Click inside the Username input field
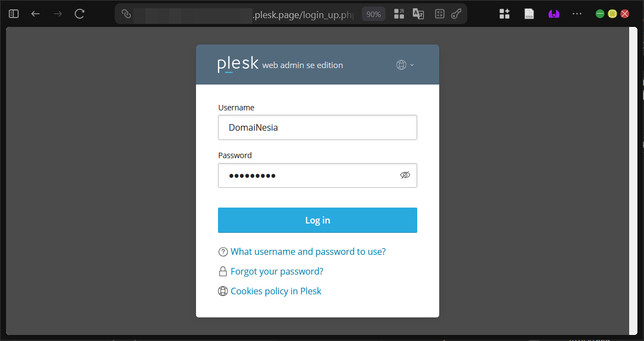This screenshot has width=644, height=341. pyautogui.click(x=317, y=127)
